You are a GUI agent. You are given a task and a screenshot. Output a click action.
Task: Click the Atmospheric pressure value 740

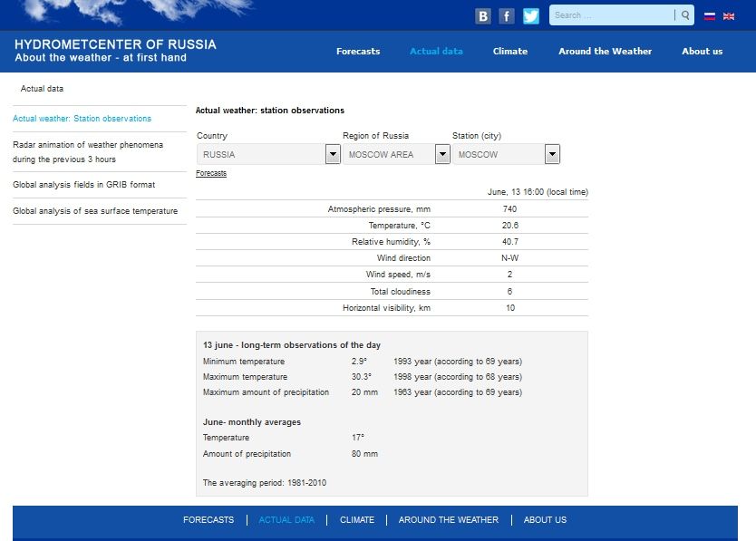tap(509, 208)
